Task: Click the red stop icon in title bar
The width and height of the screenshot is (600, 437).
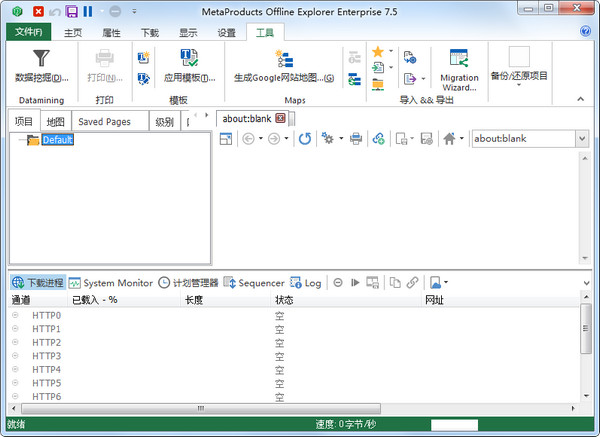Action: pos(38,11)
